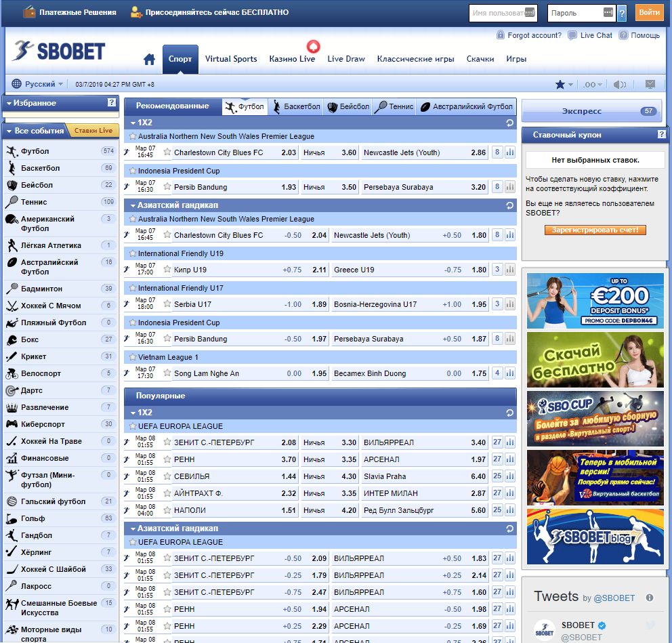Collapse the Азиатский гандикап section
This screenshot has height=643, width=672.
131,207
